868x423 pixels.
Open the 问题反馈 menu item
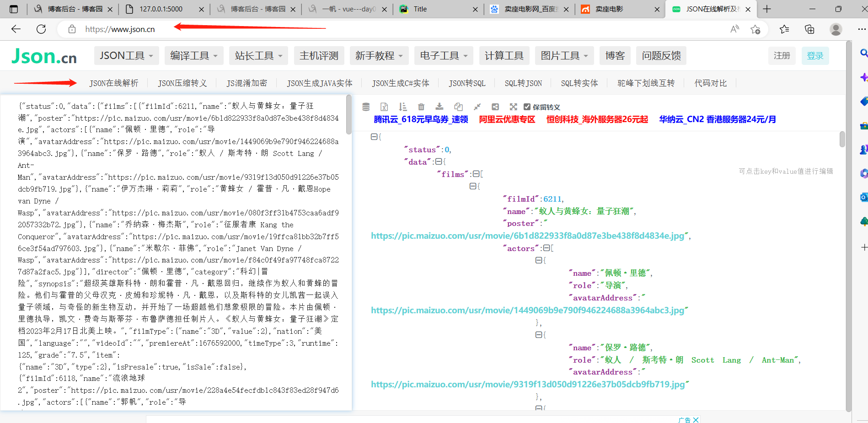[x=661, y=56]
